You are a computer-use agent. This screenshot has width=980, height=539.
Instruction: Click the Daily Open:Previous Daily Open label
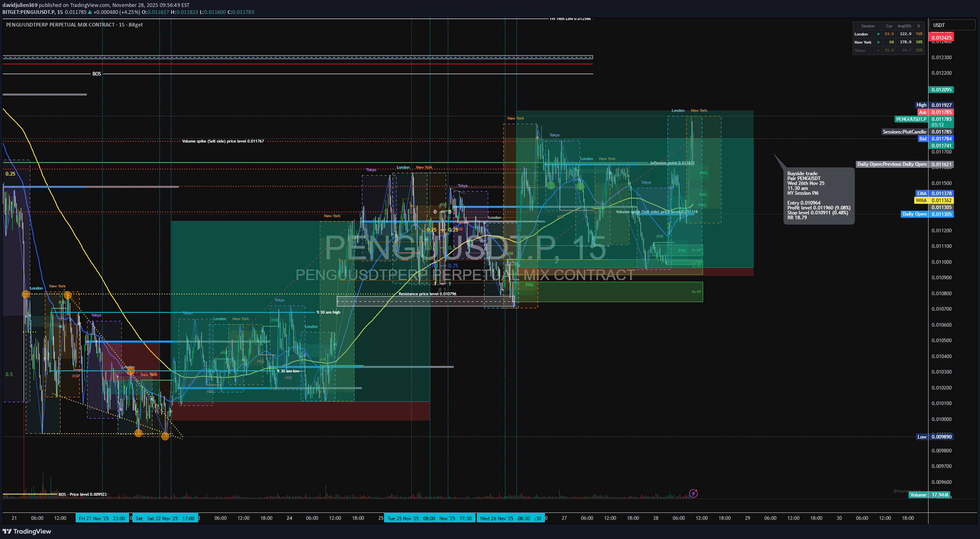[891, 165]
